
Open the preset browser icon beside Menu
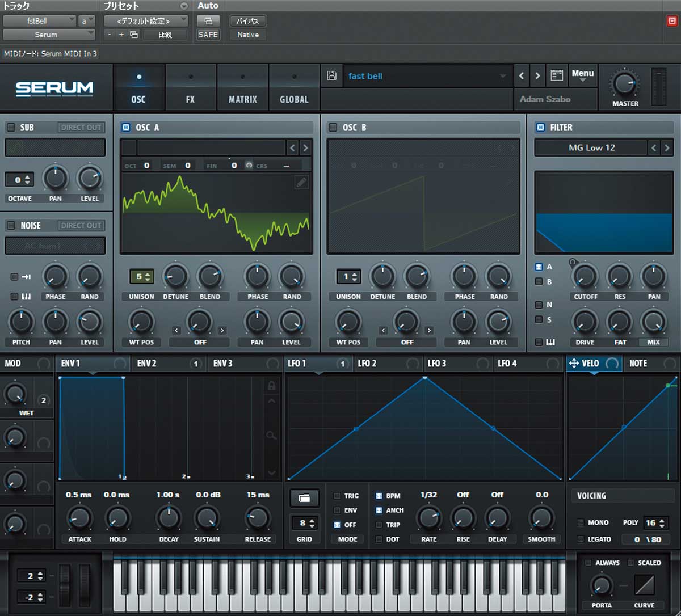coord(557,75)
